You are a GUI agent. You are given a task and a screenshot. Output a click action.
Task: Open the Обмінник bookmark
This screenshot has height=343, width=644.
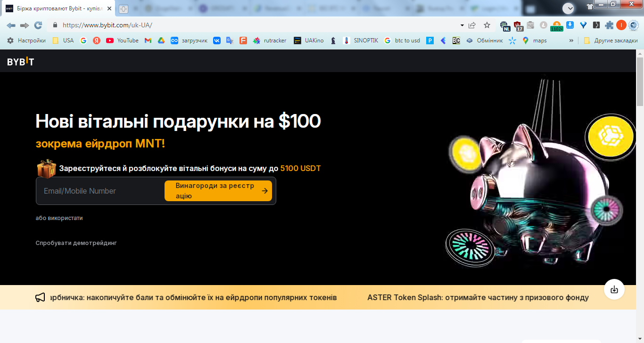coord(485,41)
